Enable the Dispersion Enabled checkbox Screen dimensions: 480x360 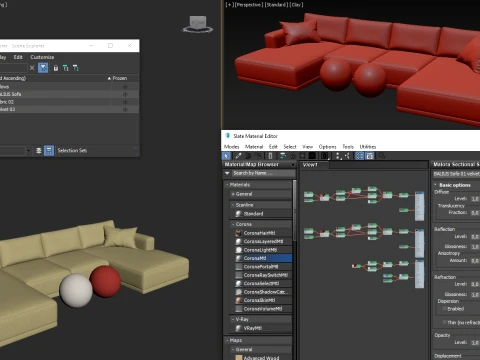tap(444, 309)
